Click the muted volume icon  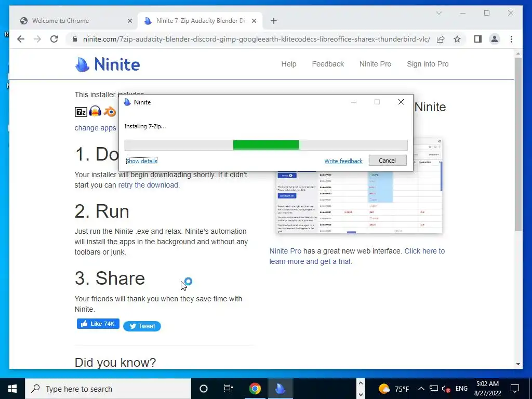(x=446, y=389)
